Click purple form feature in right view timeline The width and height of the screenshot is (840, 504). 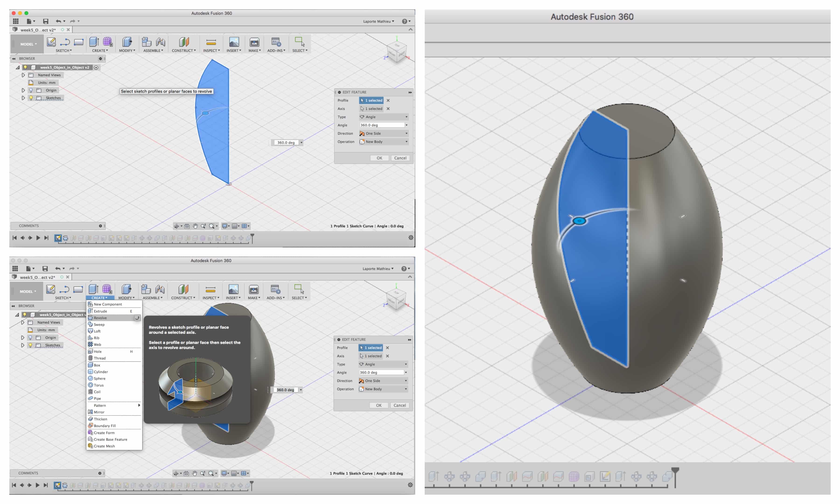click(574, 476)
